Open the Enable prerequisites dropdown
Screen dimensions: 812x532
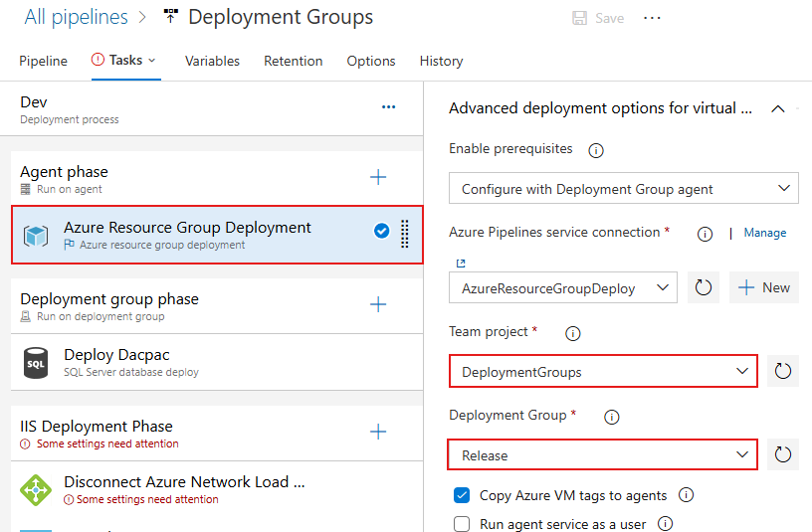click(x=623, y=189)
